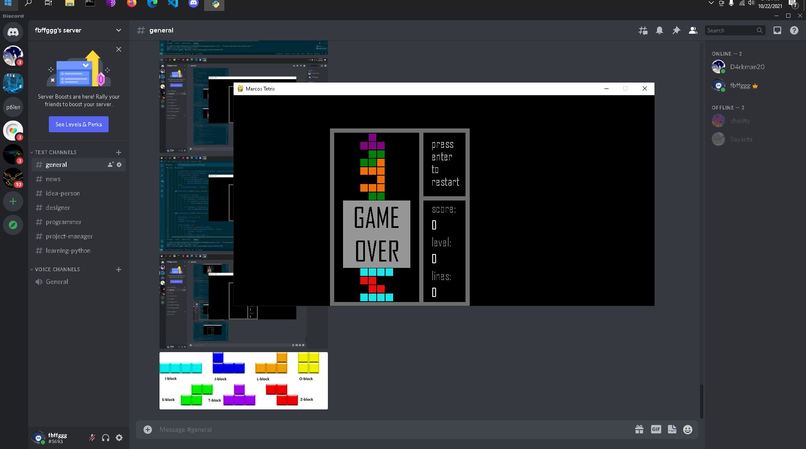Expand system tray hidden icons chevron
This screenshot has width=806, height=449.
tap(711, 3)
